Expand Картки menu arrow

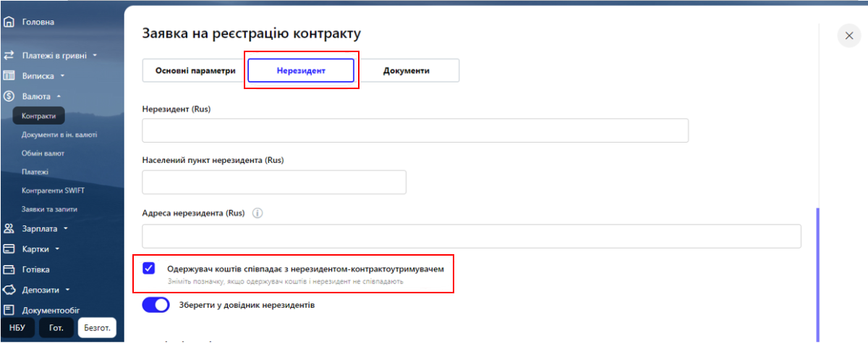(x=56, y=249)
